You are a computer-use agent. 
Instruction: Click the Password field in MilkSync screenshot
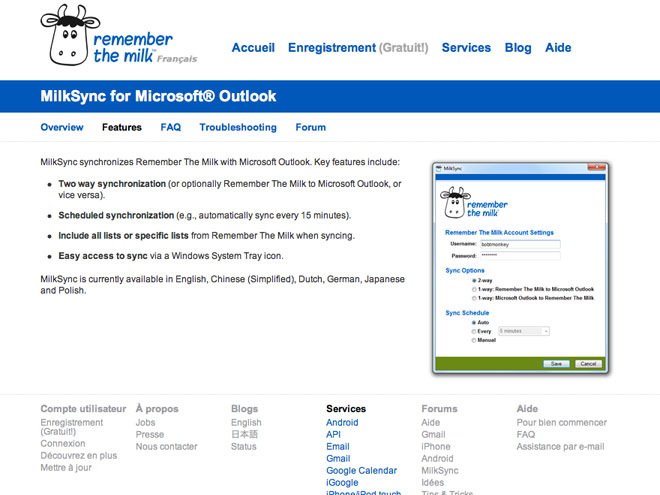[x=520, y=255]
